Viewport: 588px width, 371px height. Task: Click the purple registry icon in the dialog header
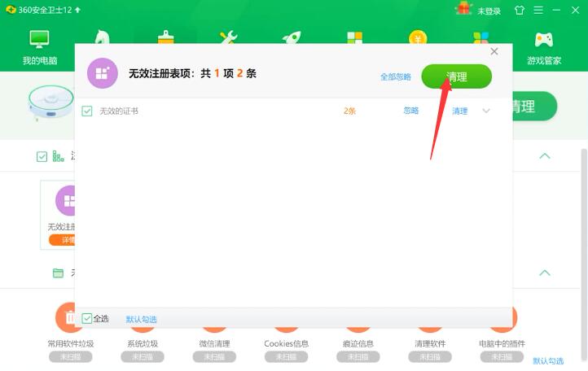coord(103,73)
